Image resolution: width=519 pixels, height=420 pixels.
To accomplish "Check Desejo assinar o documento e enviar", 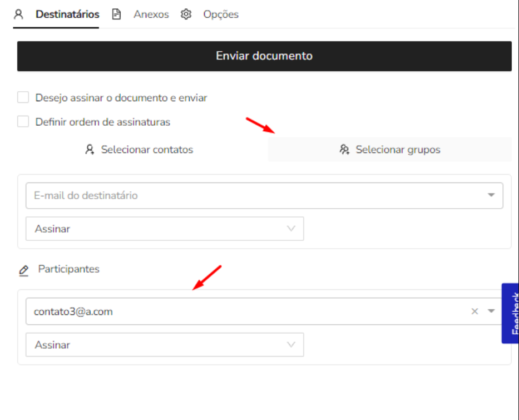I will [x=23, y=98].
